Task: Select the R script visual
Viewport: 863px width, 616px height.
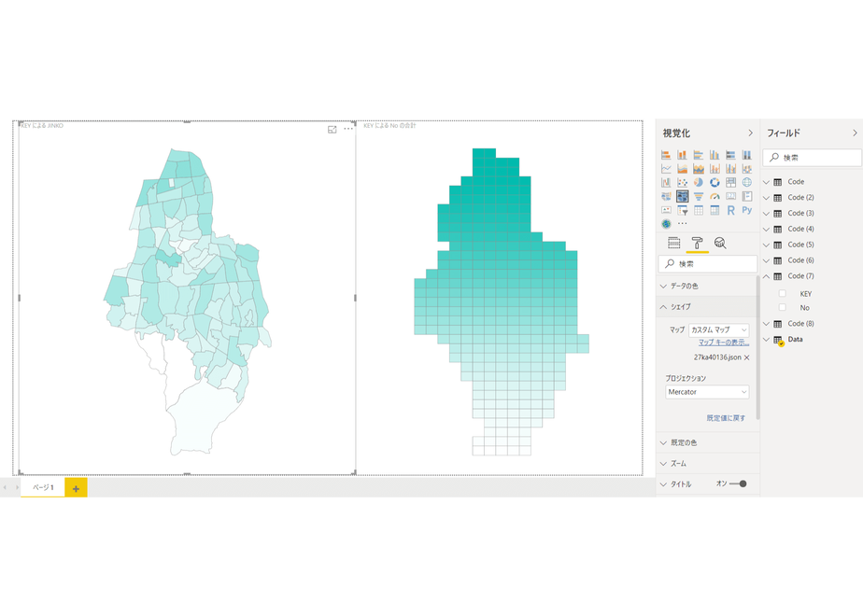Action: click(731, 210)
